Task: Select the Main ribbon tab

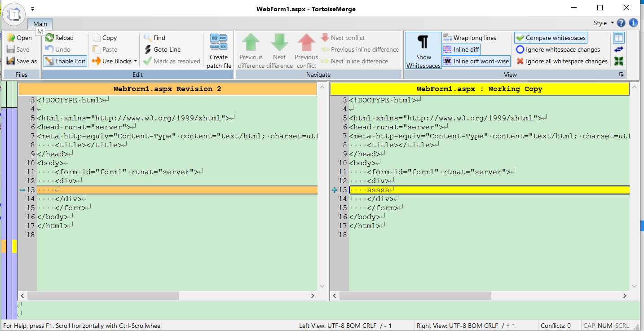Action: 40,24
